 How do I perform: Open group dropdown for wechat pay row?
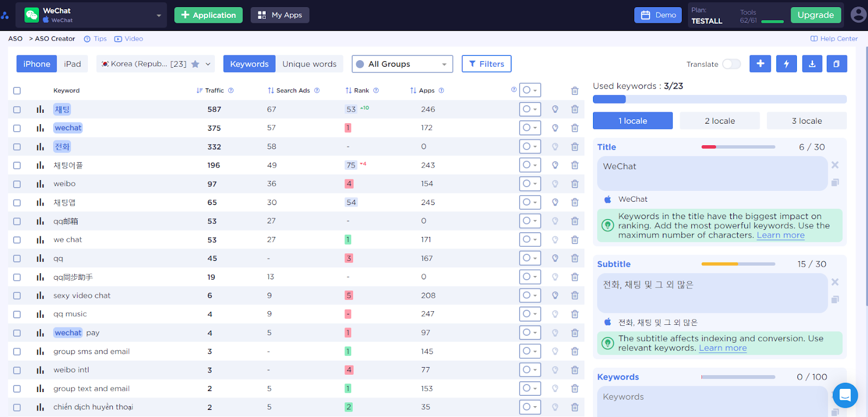pos(529,332)
